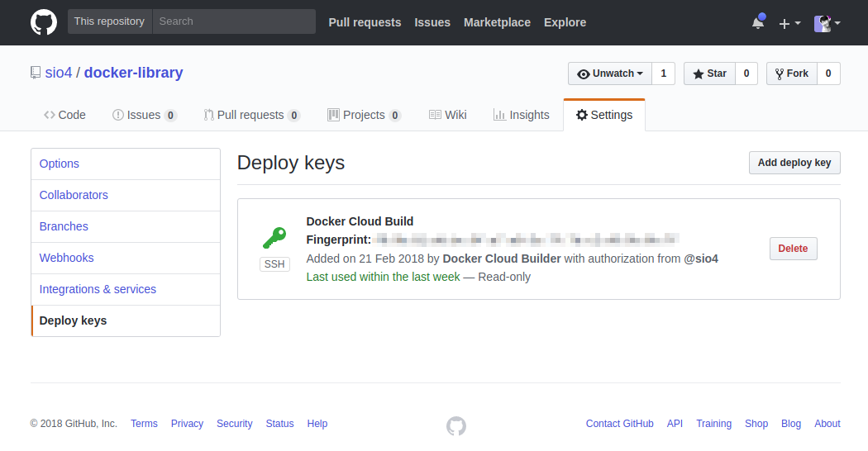Click the sio4 owner link
Image resolution: width=868 pixels, height=451 pixels.
59,73
